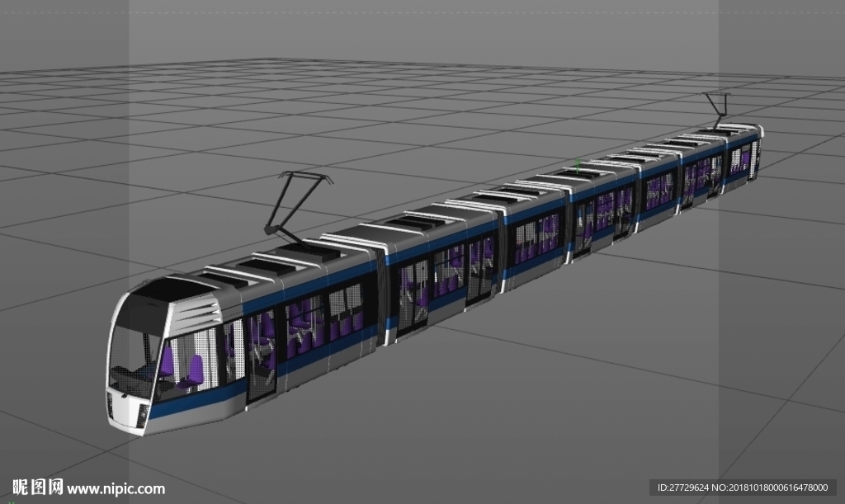Select the left headlight on the tram nose

[x=111, y=404]
